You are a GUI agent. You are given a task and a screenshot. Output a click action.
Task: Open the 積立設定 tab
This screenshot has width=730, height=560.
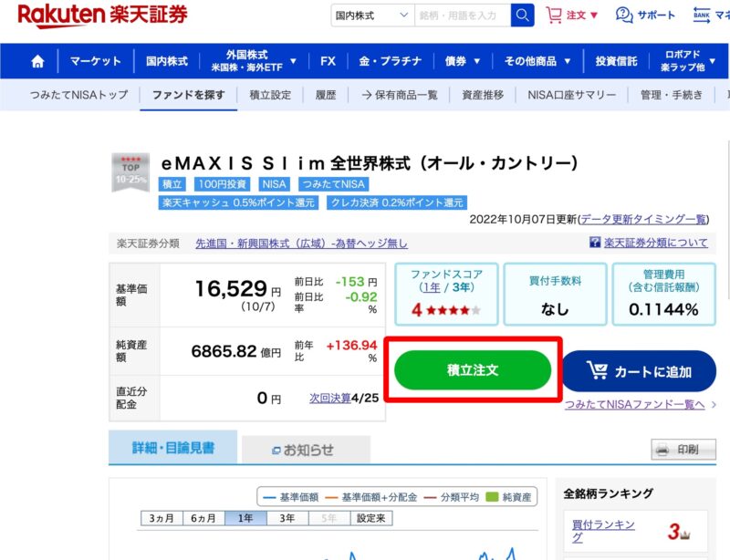coord(270,95)
